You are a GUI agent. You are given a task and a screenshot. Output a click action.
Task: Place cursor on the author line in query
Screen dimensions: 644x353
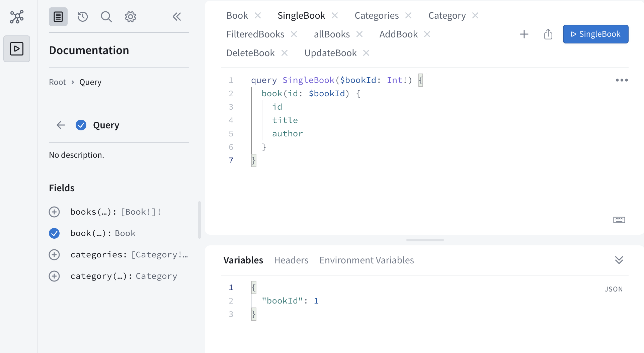[x=288, y=134]
